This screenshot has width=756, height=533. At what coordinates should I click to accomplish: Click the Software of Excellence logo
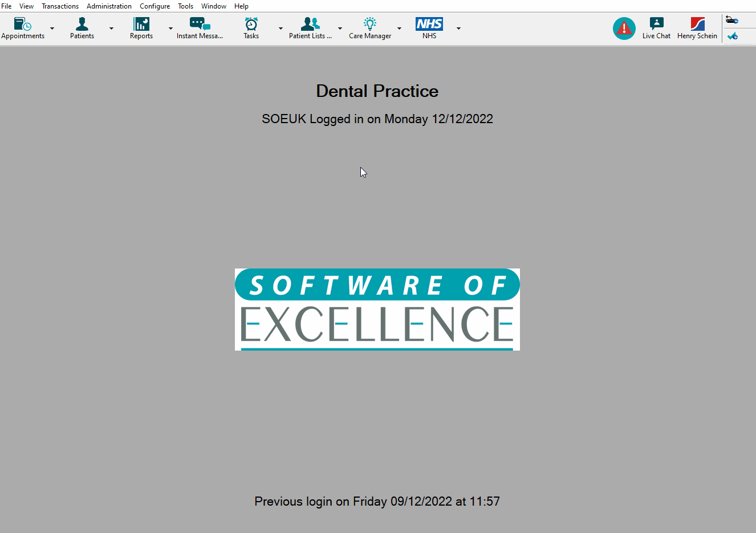(377, 310)
